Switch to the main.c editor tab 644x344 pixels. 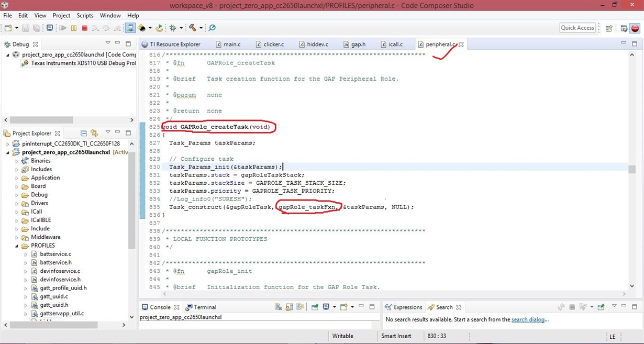coord(228,44)
